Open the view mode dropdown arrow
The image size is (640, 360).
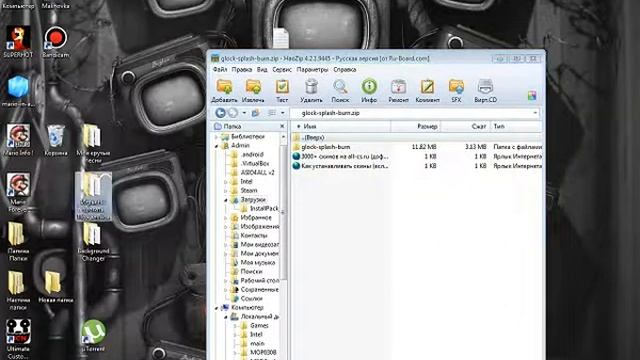pos(282,113)
